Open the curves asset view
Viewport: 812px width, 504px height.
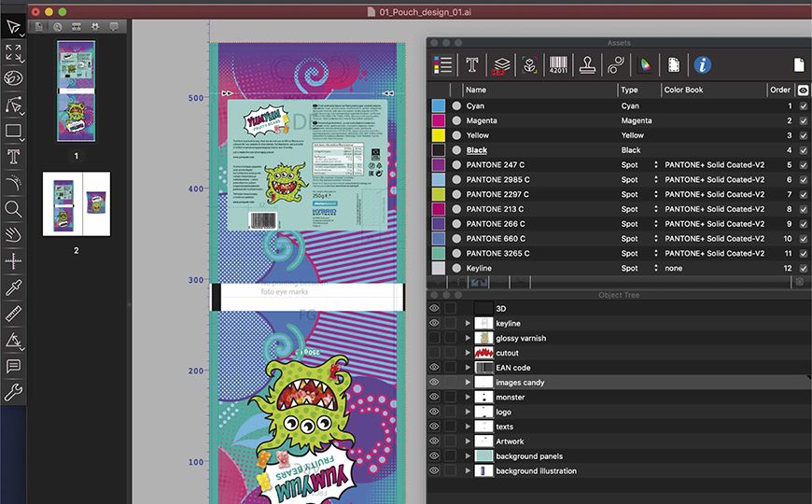pyautogui.click(x=616, y=65)
